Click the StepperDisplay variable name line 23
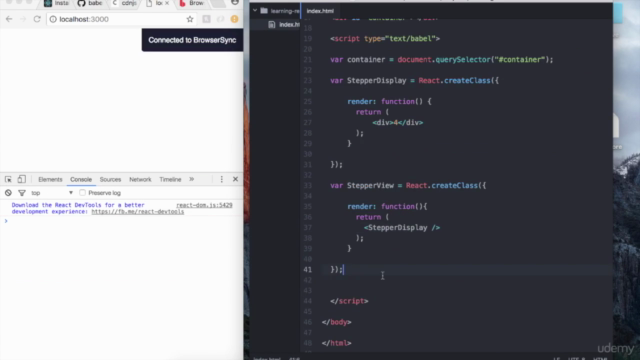 (x=376, y=80)
